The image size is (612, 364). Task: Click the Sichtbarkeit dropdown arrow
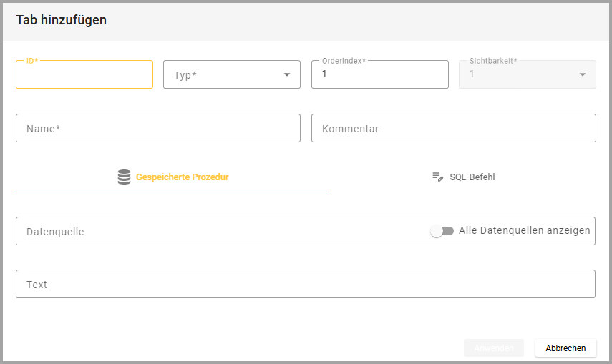click(583, 74)
